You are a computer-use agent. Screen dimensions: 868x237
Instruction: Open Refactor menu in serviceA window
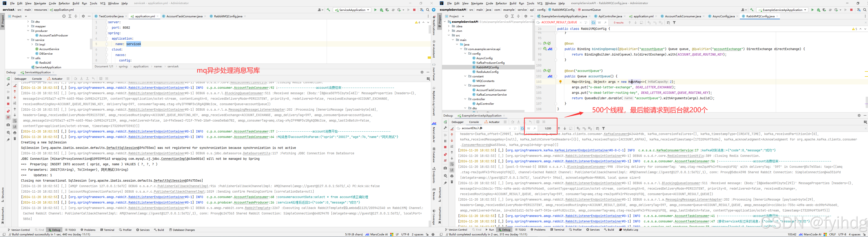[x=64, y=3]
